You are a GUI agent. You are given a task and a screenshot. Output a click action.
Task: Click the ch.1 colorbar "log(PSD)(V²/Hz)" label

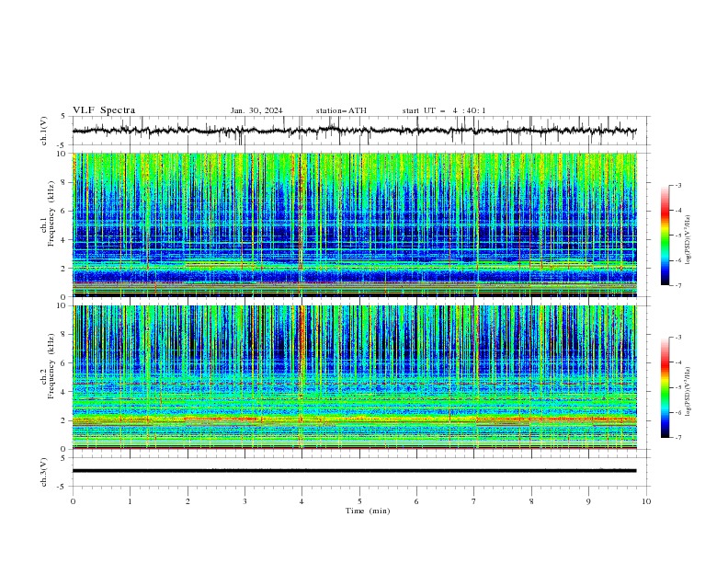click(x=688, y=240)
